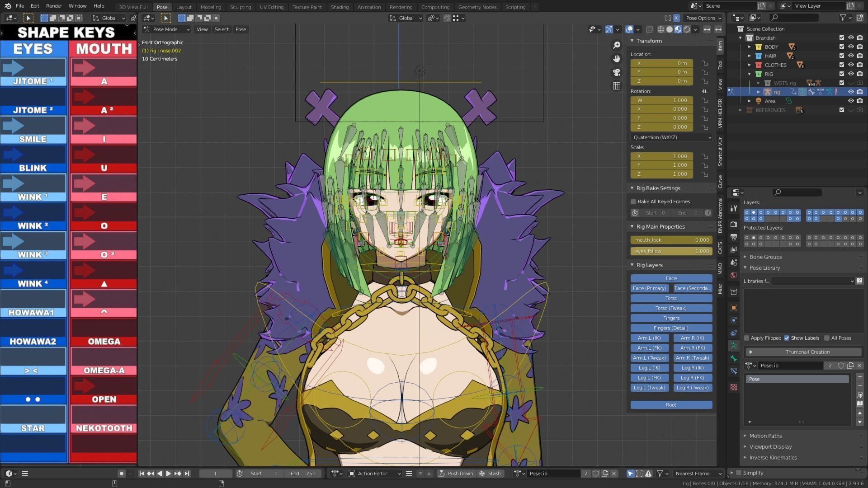Adjust the mouth_lock slider
The image size is (868, 488).
671,240
